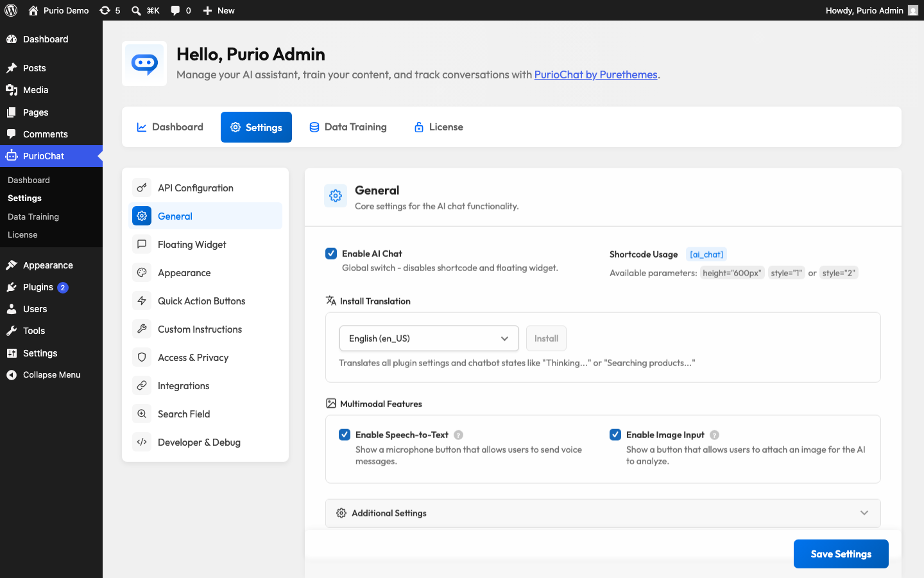The width and height of the screenshot is (924, 578).
Task: Go to the License tab
Action: point(438,127)
